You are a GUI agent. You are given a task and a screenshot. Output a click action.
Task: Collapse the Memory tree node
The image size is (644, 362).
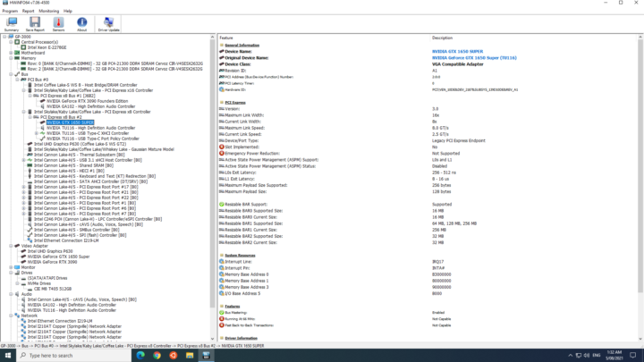[11, 58]
